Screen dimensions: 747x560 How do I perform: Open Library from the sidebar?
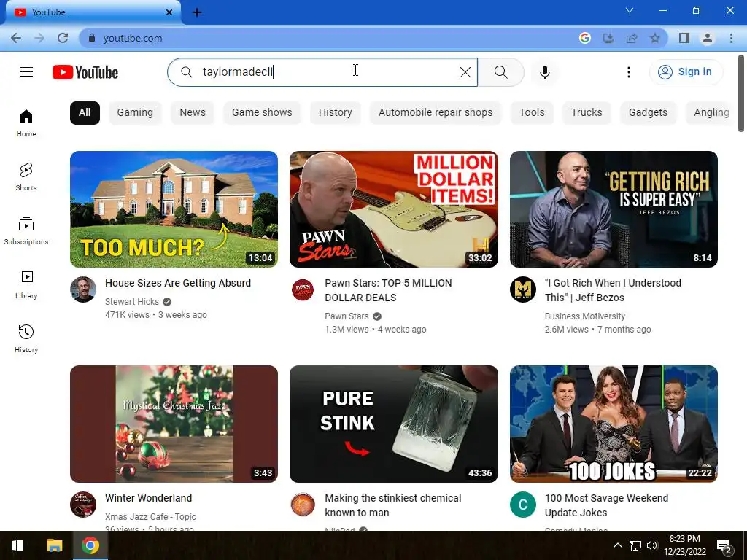point(26,285)
